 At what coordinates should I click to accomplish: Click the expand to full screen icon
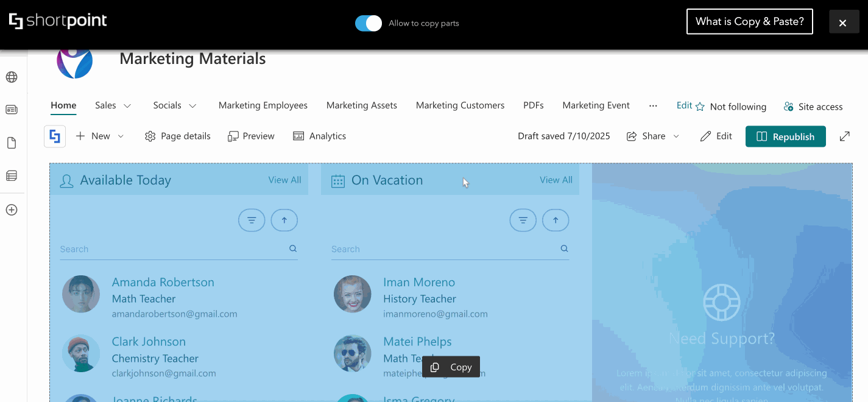pyautogui.click(x=845, y=136)
